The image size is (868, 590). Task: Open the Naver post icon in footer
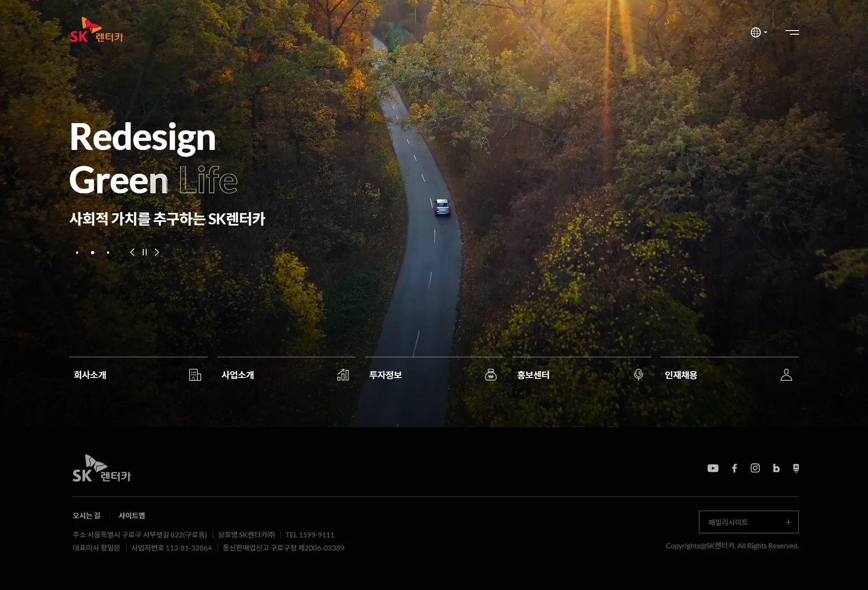796,468
